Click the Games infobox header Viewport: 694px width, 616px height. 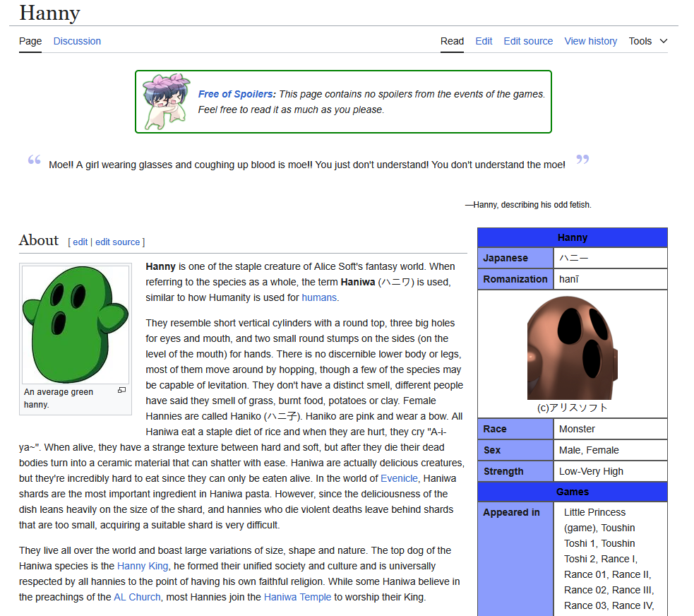[573, 492]
